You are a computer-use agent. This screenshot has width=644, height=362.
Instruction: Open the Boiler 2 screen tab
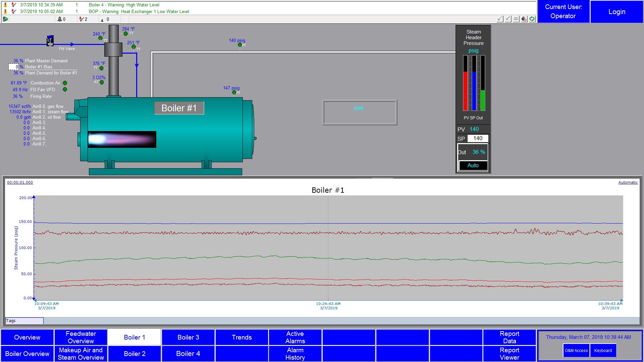(x=135, y=354)
